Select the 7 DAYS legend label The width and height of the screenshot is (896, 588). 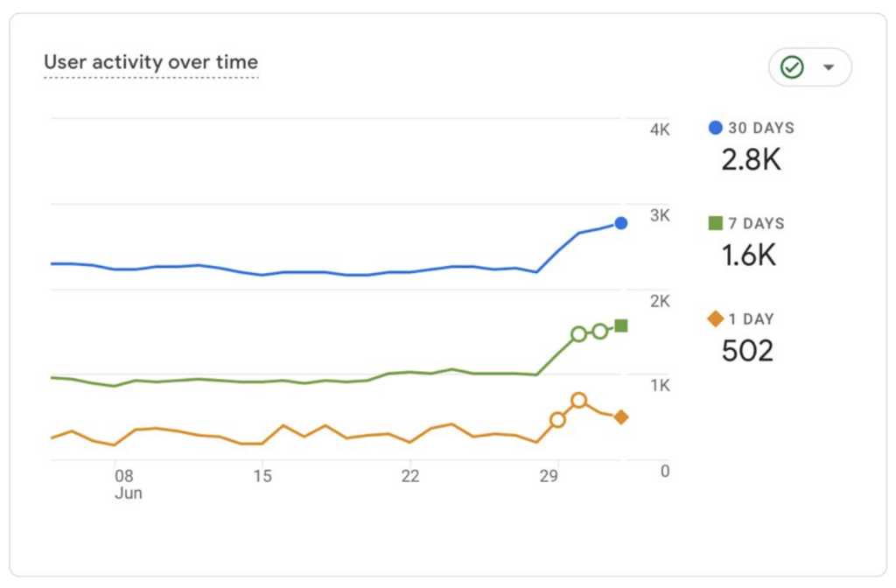pos(756,224)
